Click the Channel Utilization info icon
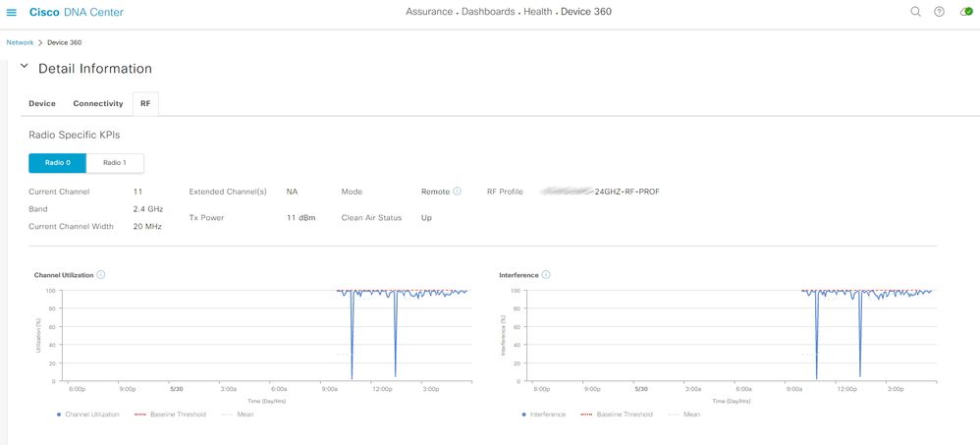Screen dimensions: 980x445 [100, 274]
